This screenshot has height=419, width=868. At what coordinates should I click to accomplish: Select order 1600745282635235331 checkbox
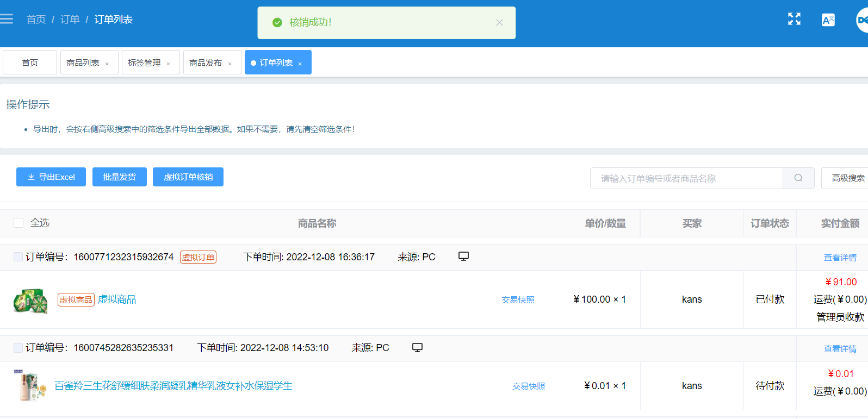18,347
